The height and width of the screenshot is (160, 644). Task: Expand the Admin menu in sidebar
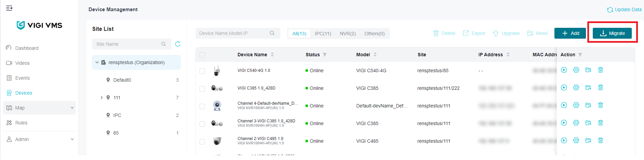pyautogui.click(x=72, y=139)
